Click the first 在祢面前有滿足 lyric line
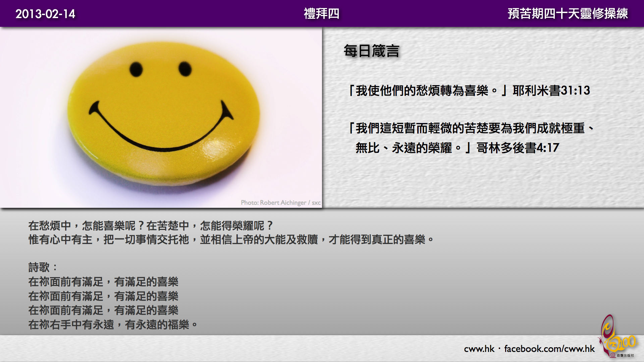The height and width of the screenshot is (362, 644). (103, 282)
